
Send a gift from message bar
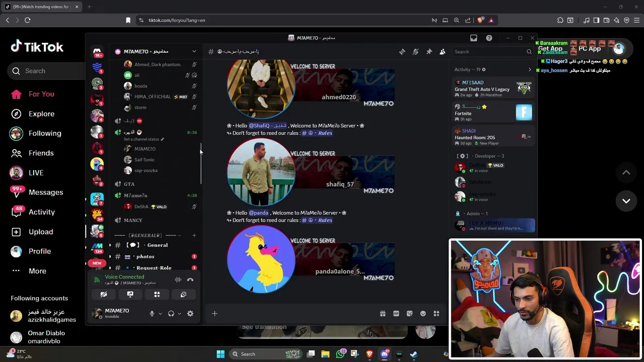(x=383, y=314)
